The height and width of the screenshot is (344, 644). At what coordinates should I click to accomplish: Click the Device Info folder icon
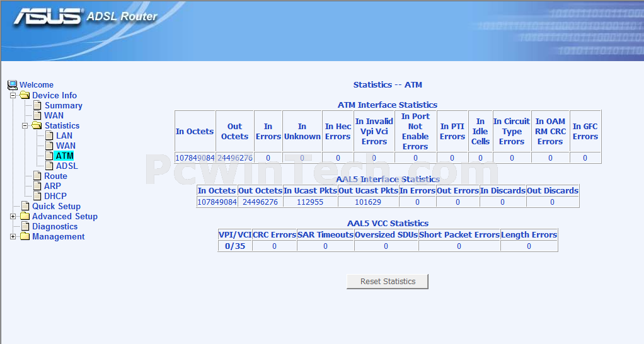point(25,95)
